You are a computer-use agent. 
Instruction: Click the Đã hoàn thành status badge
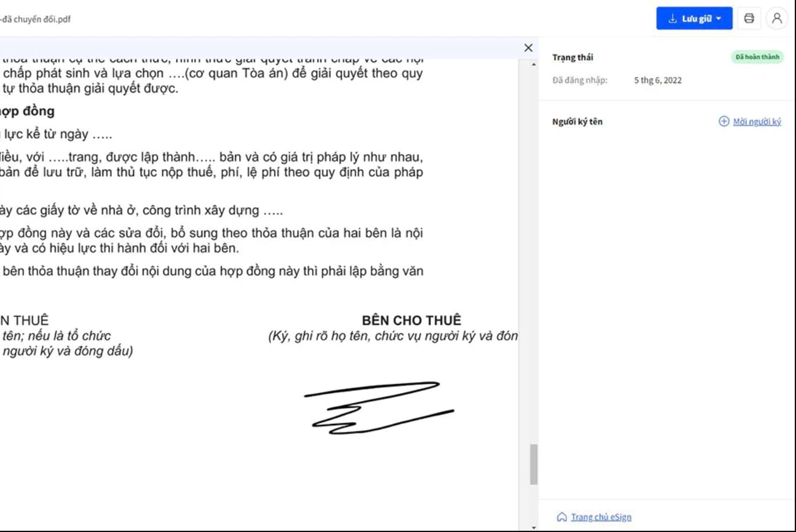757,57
